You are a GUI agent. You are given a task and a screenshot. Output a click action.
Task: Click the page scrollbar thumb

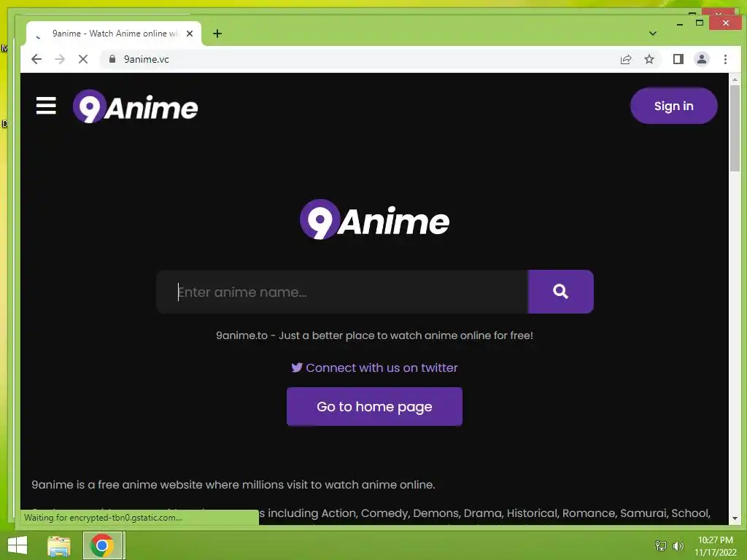[x=735, y=128]
